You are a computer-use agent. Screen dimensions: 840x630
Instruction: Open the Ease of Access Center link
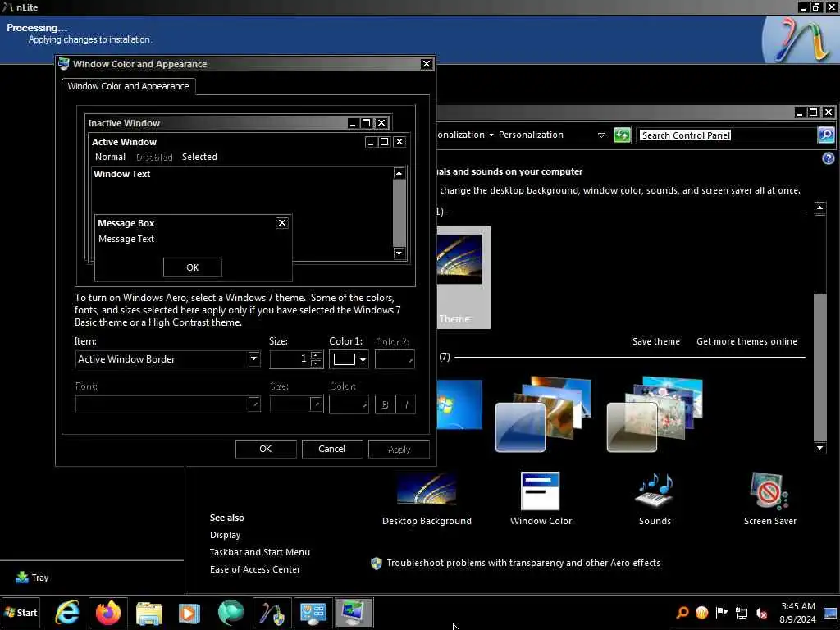pyautogui.click(x=255, y=569)
